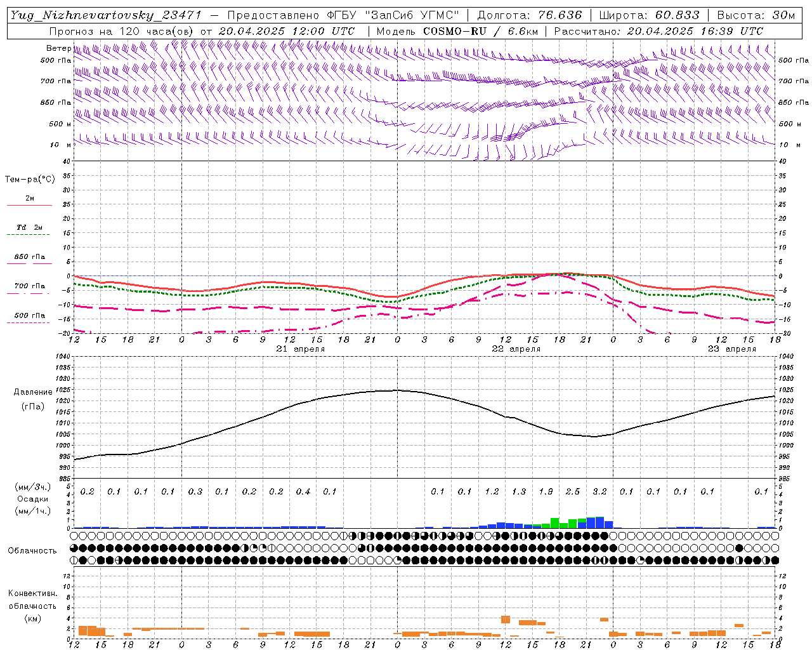The width and height of the screenshot is (812, 650).
Task: Click the Давление pressure panel label
Action: (33, 392)
